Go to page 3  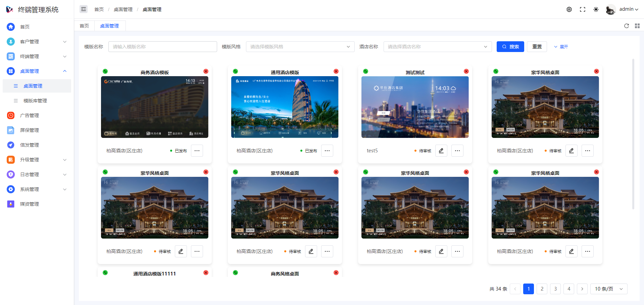point(555,289)
